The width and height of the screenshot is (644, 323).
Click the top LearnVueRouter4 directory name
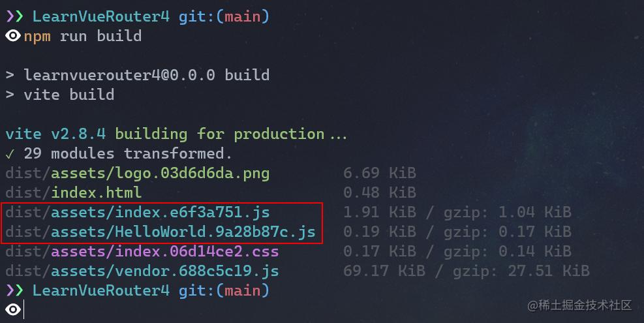point(101,17)
